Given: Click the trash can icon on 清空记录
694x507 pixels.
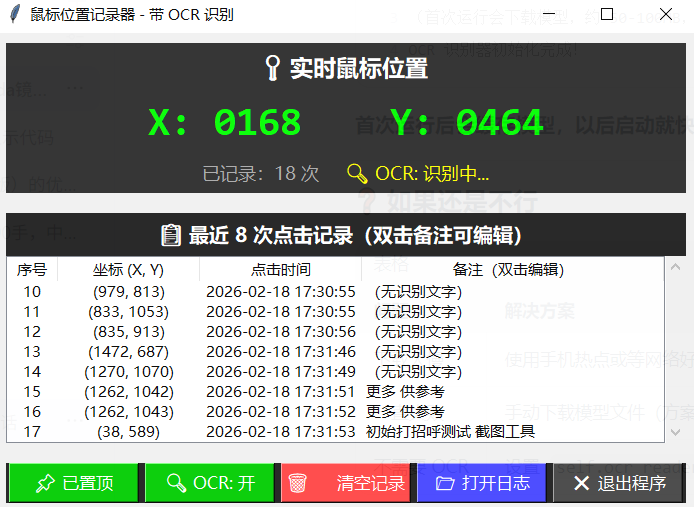Looking at the screenshot, I should click(x=297, y=483).
